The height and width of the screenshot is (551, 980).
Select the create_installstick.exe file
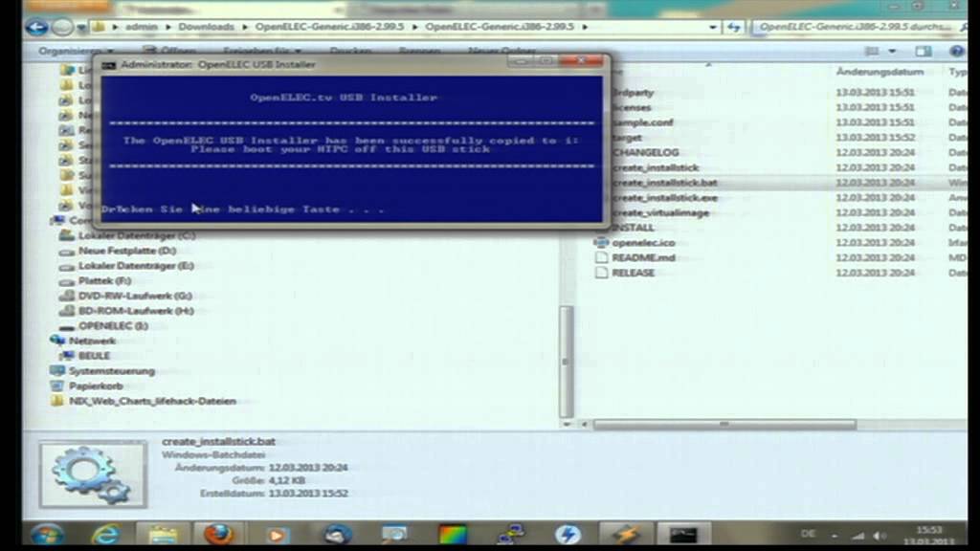pos(664,197)
